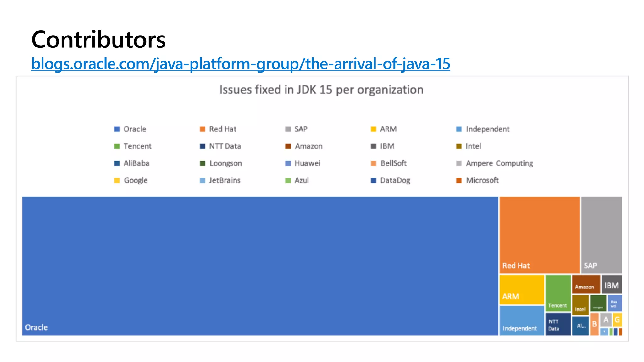Click the IBM treemap block
The width and height of the screenshot is (644, 362).
(x=612, y=284)
